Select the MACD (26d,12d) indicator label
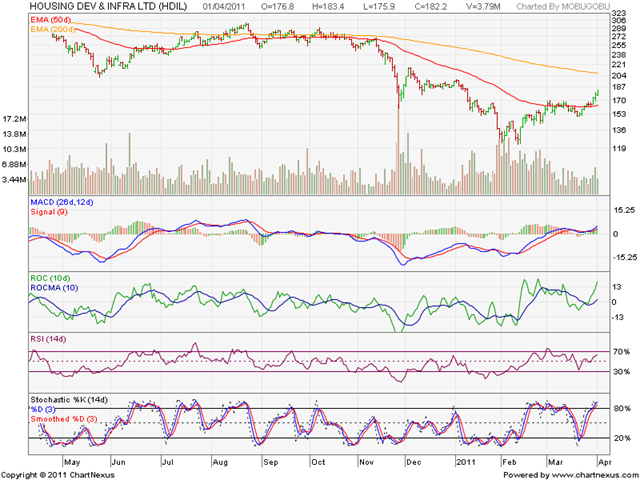Image resolution: width=640 pixels, height=480 pixels. [62, 202]
